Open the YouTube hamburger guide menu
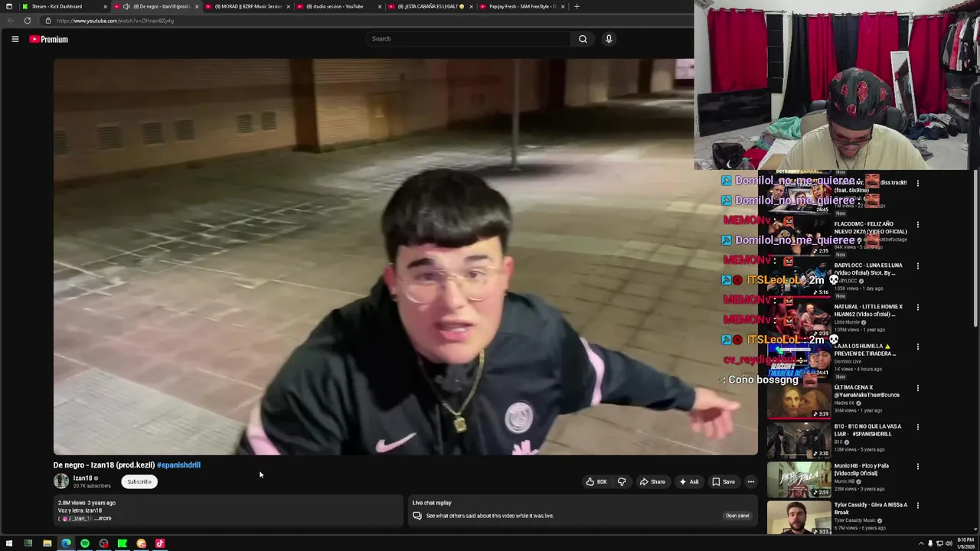 pyautogui.click(x=15, y=39)
